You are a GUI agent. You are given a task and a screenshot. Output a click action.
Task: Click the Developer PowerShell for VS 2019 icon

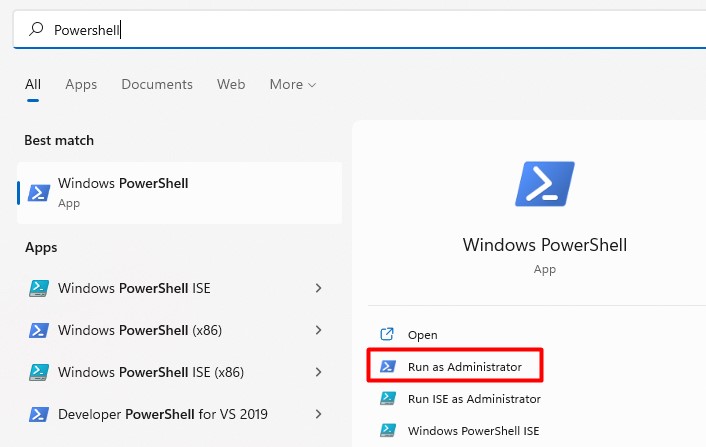(x=39, y=414)
